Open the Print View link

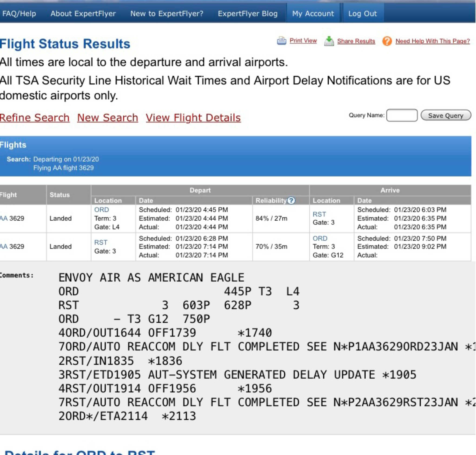point(303,40)
